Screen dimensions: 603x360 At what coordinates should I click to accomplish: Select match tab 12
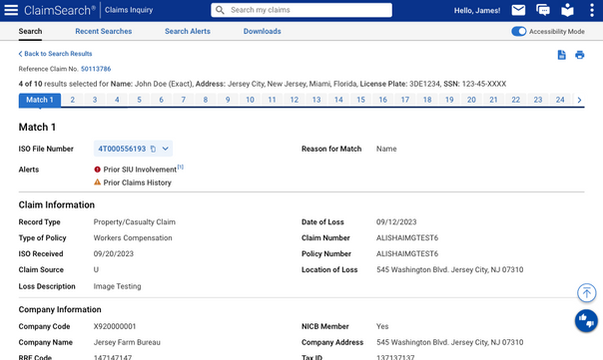point(294,100)
